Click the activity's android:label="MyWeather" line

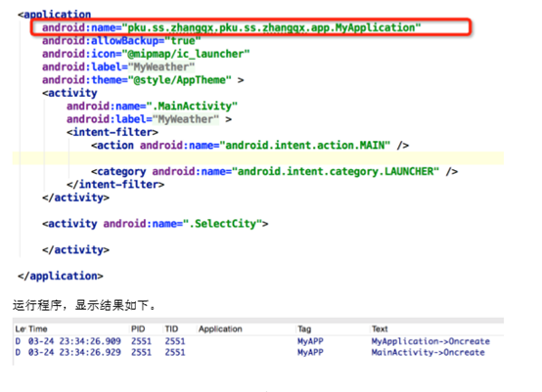(x=149, y=119)
